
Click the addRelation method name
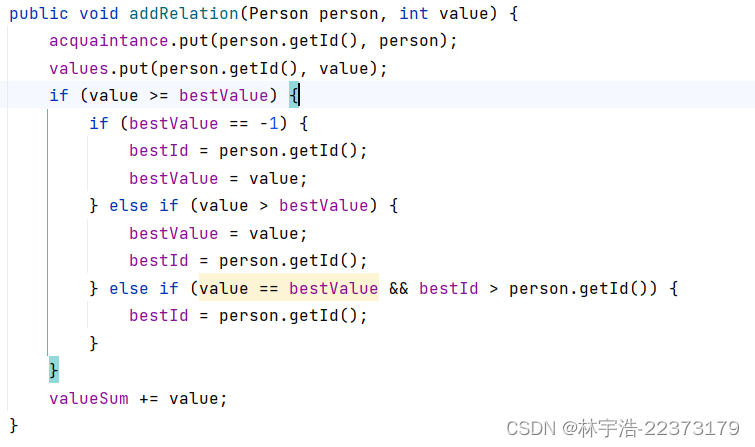click(184, 13)
